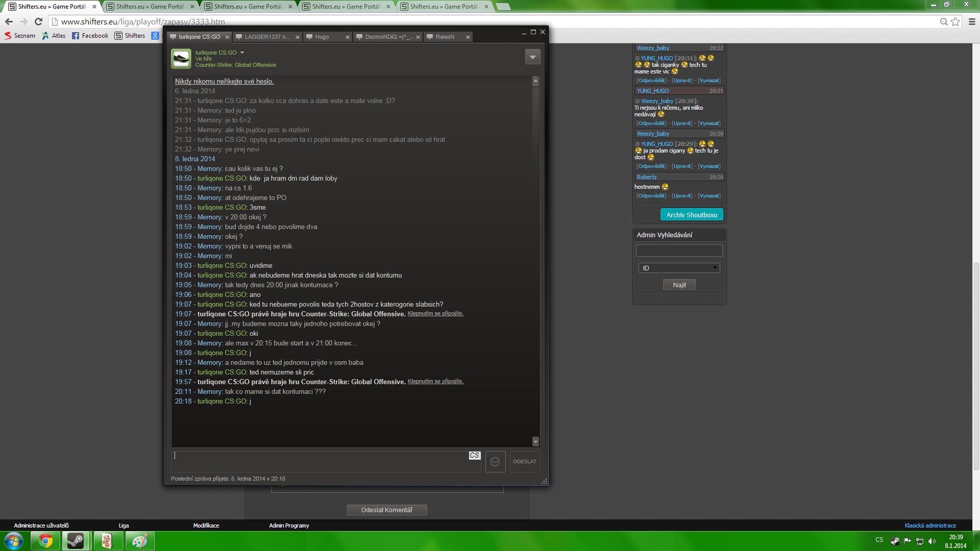
Task: Focus the Admin Vyhledávání search field
Action: coord(679,251)
